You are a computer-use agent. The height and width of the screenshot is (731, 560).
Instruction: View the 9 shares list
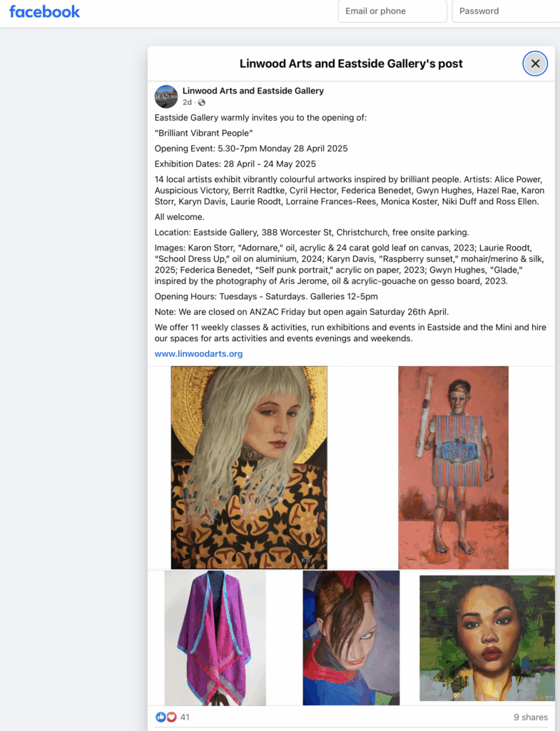(531, 717)
